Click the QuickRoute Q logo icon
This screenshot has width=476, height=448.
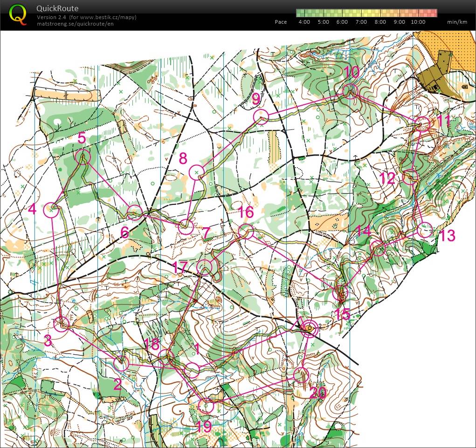(x=18, y=14)
